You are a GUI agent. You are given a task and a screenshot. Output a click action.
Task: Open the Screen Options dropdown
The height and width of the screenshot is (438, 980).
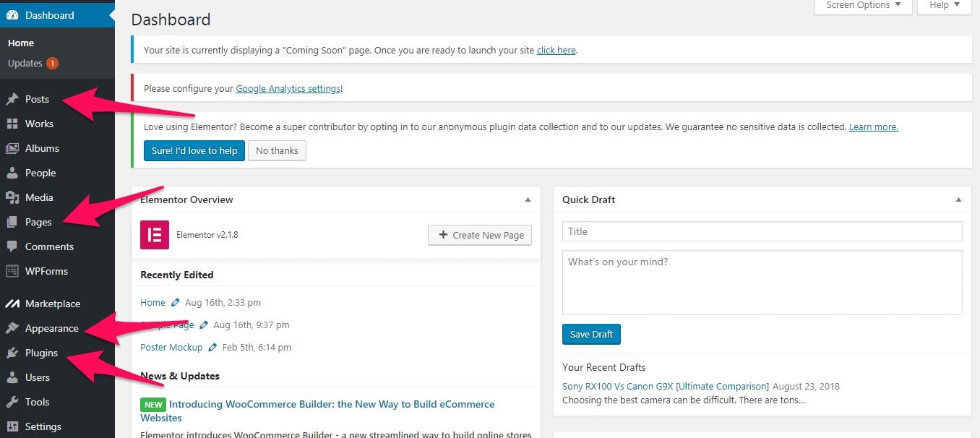(864, 7)
